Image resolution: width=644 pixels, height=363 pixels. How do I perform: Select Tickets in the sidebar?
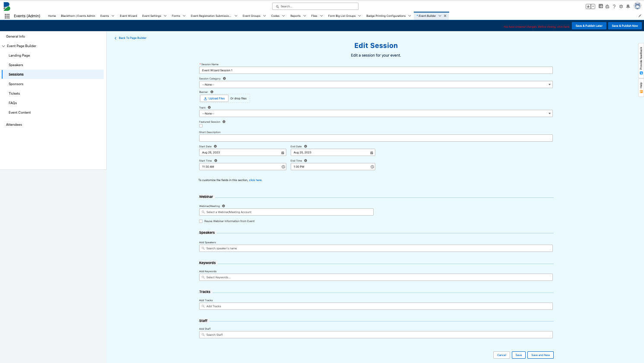[14, 94]
